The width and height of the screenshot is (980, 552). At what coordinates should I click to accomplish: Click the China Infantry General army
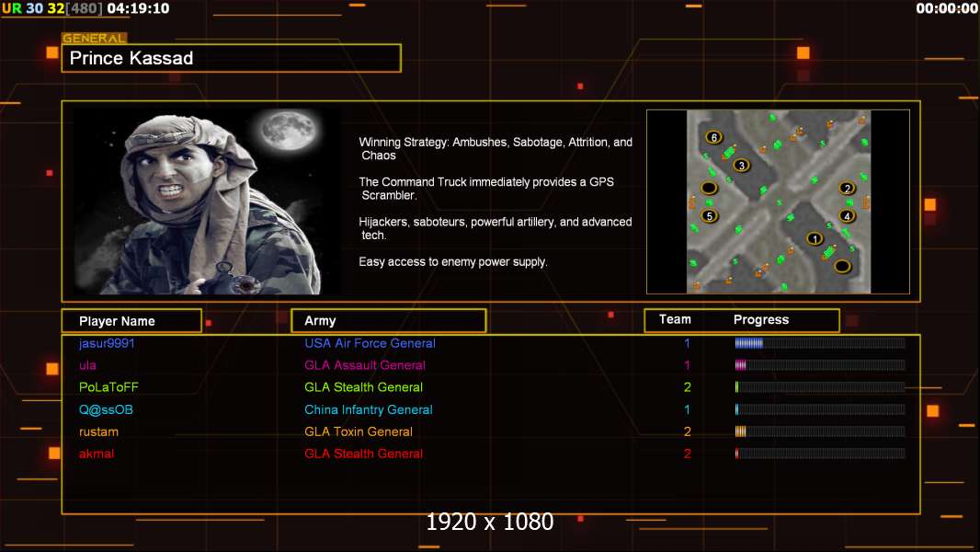[369, 409]
